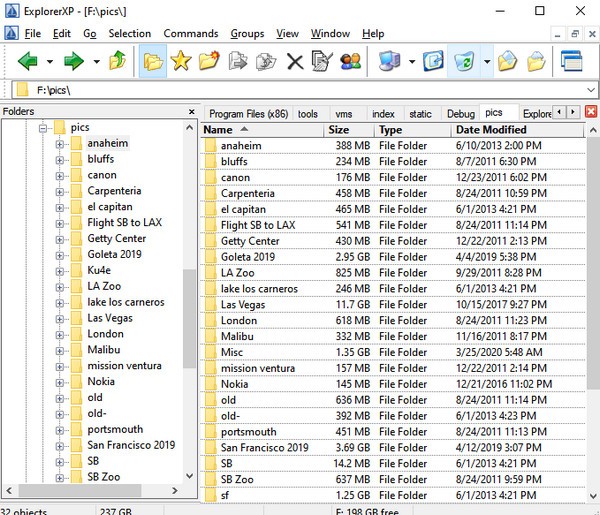Switch to the Debug tab

click(x=461, y=114)
